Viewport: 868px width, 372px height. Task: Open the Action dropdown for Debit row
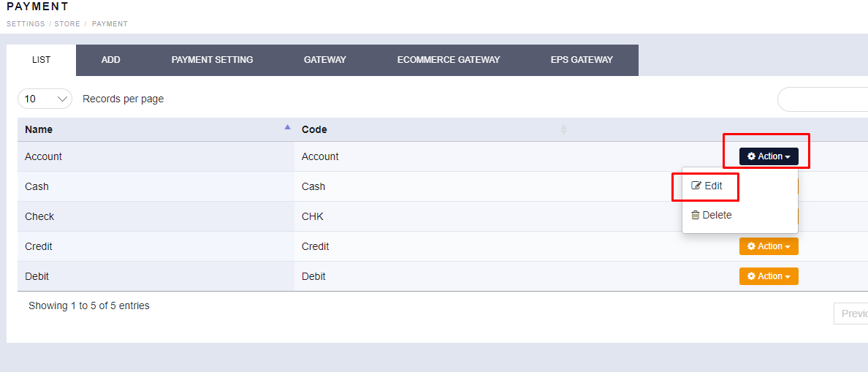(x=769, y=276)
